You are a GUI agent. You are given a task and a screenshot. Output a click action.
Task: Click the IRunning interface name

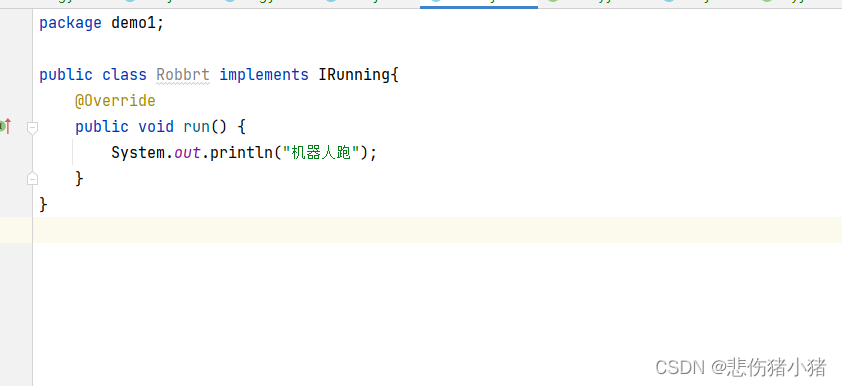click(x=354, y=75)
